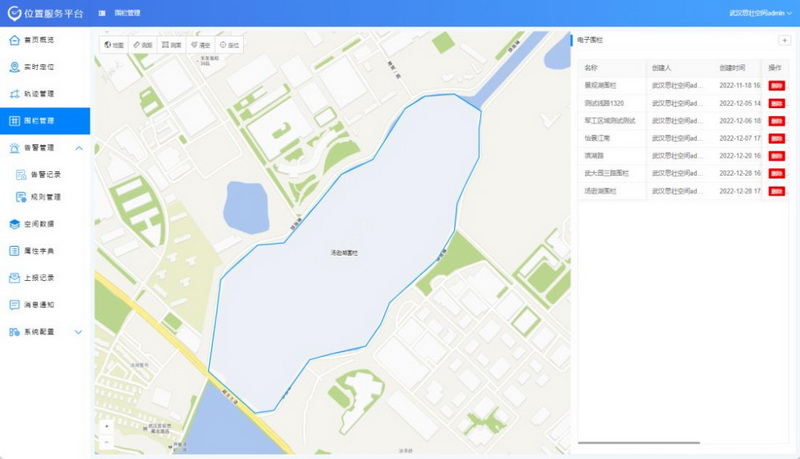Select the distance measure (测距) tool
The image size is (800, 459).
[143, 45]
